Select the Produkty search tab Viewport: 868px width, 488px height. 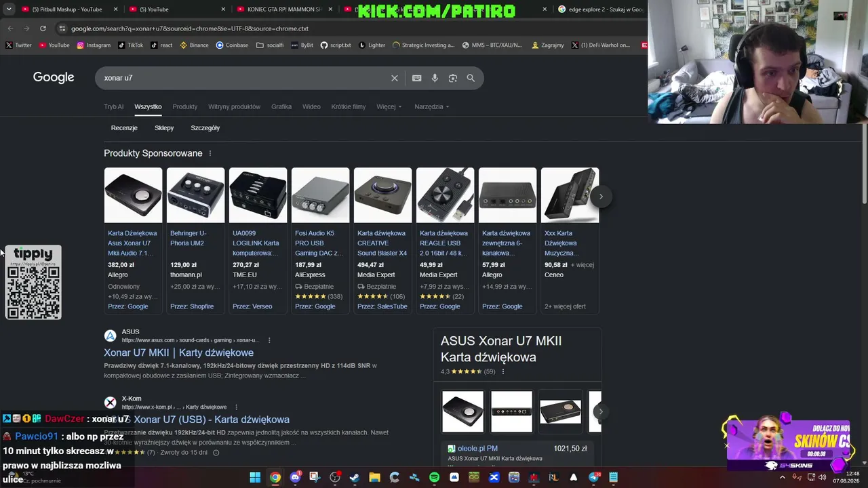click(184, 106)
